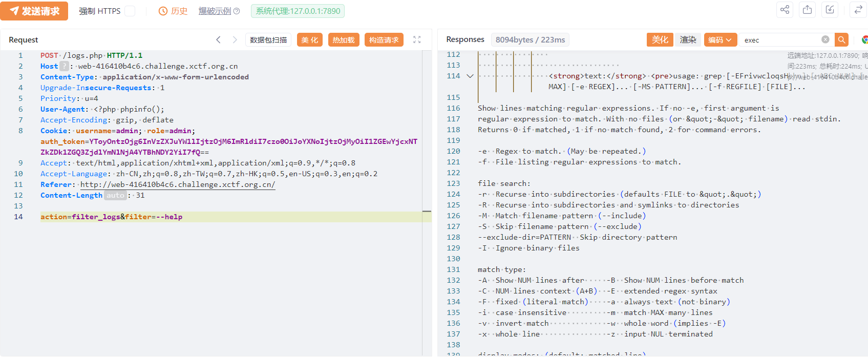
Task: Click the Upgrade-Insecure-Requests header line
Action: pyautogui.click(x=102, y=88)
